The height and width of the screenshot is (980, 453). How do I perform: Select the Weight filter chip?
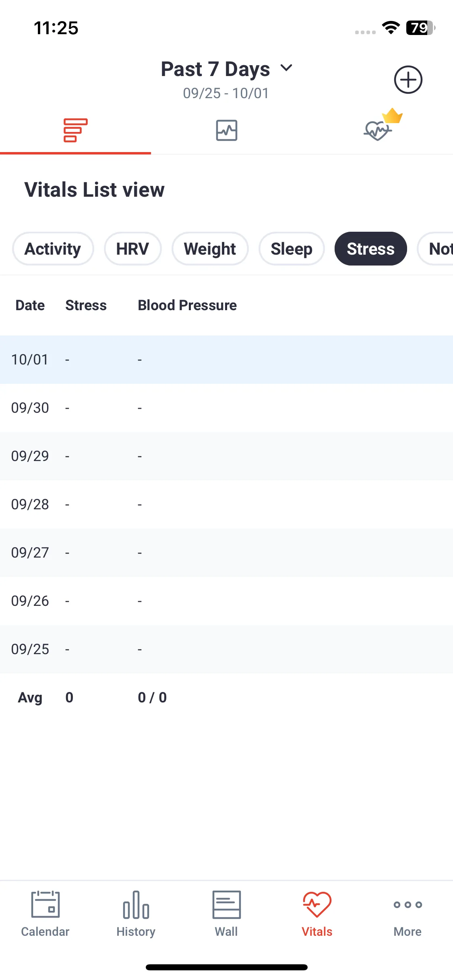coord(210,249)
